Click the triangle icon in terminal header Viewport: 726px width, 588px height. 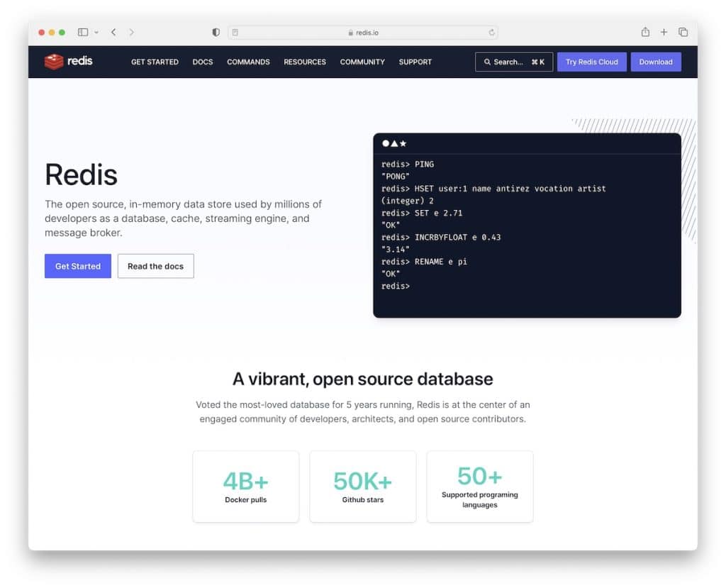point(394,143)
